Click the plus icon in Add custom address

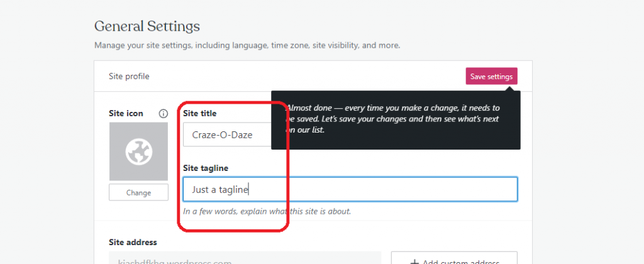415,263
